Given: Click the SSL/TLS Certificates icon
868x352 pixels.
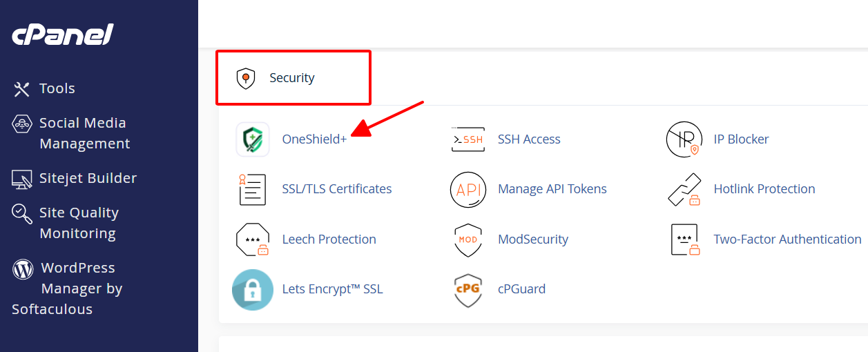Looking at the screenshot, I should point(253,189).
